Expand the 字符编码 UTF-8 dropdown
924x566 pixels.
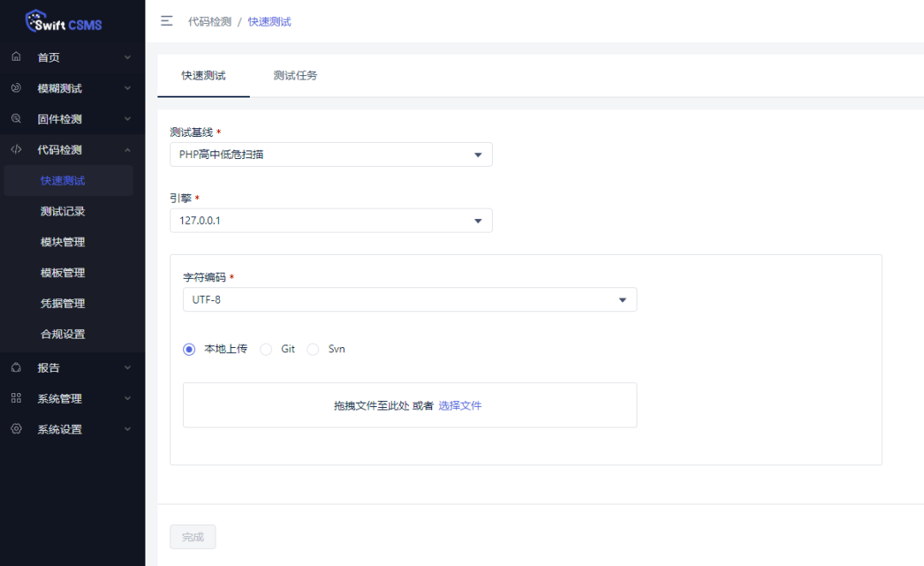point(410,300)
